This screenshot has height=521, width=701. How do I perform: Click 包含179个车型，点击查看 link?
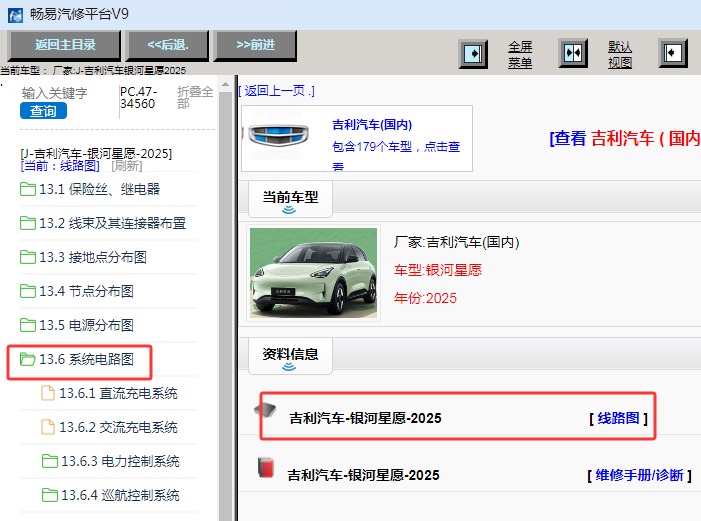(x=396, y=156)
